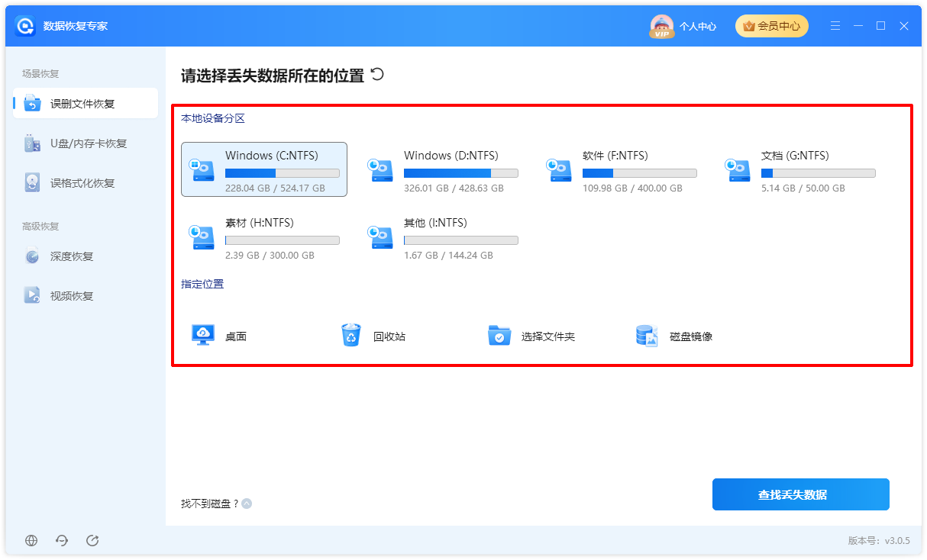Viewport: 927px width, 560px height.
Task: Expand the chevron next to 找不到磁盘
Action: click(247, 504)
